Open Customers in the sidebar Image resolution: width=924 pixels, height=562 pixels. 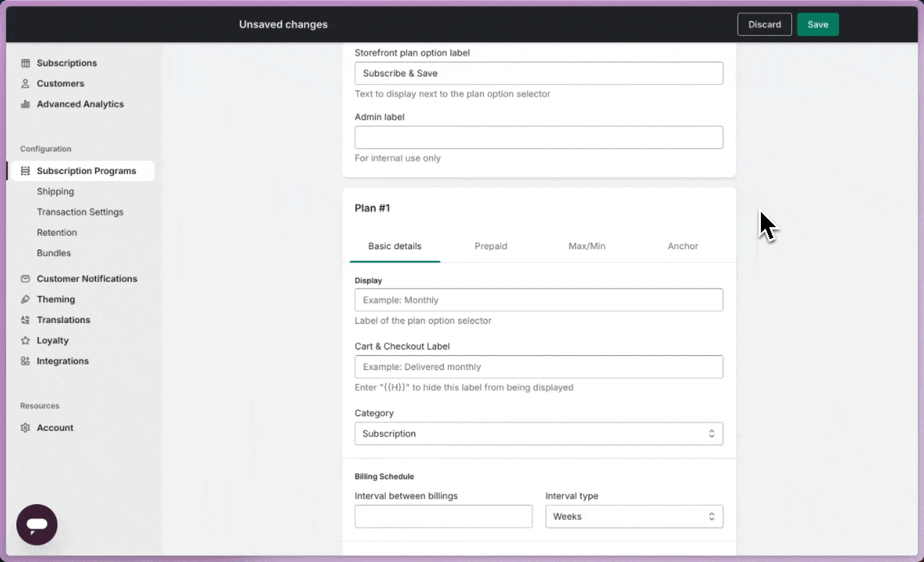click(60, 84)
